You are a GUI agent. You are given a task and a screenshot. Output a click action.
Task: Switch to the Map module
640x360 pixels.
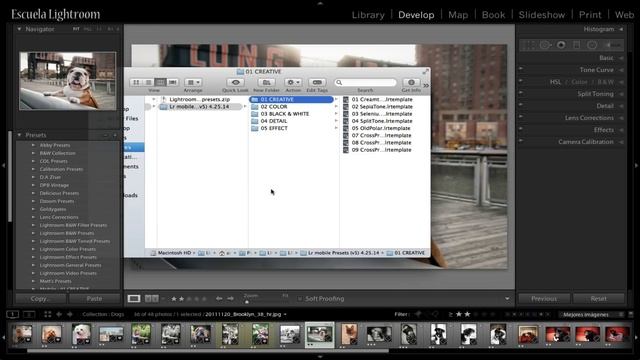tap(458, 15)
